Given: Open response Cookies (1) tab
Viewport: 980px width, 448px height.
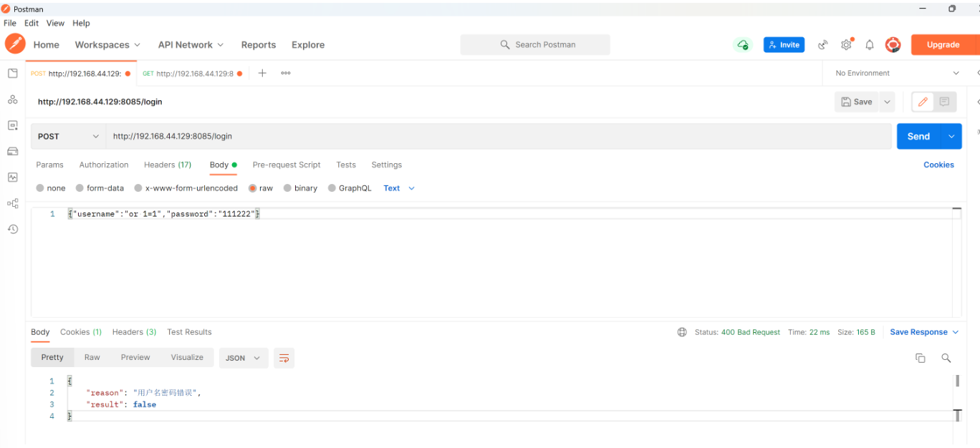Looking at the screenshot, I should [81, 332].
